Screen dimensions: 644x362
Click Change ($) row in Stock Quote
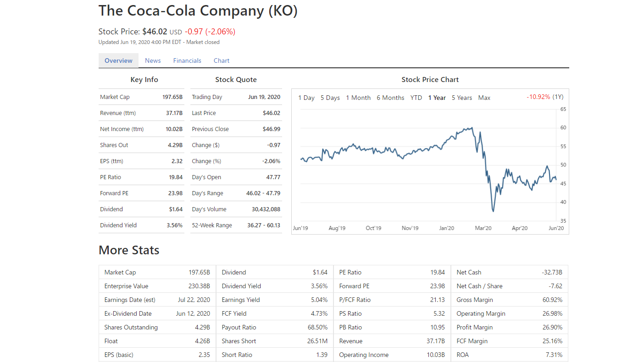pos(236,145)
